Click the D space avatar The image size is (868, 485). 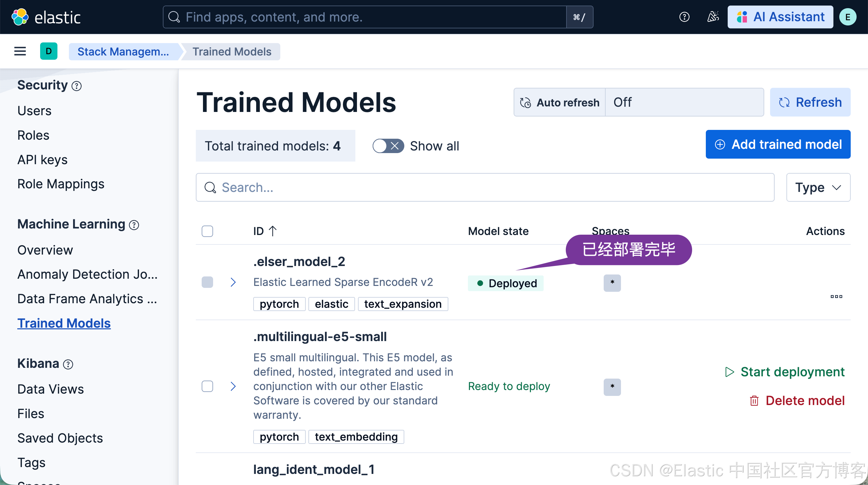click(49, 51)
